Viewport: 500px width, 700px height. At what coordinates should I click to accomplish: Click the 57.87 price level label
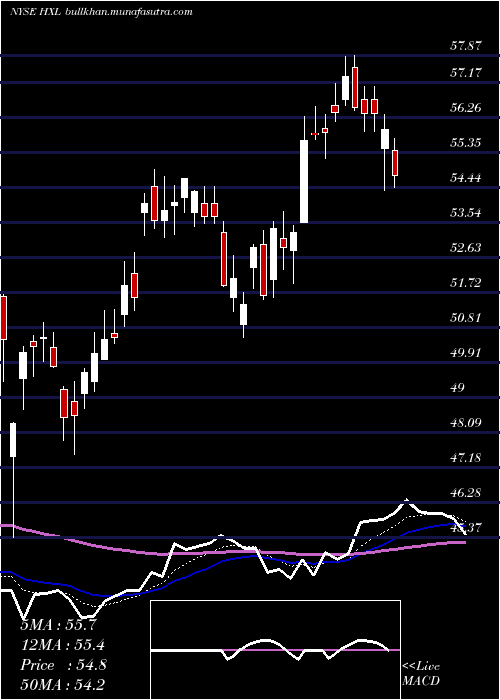click(466, 46)
